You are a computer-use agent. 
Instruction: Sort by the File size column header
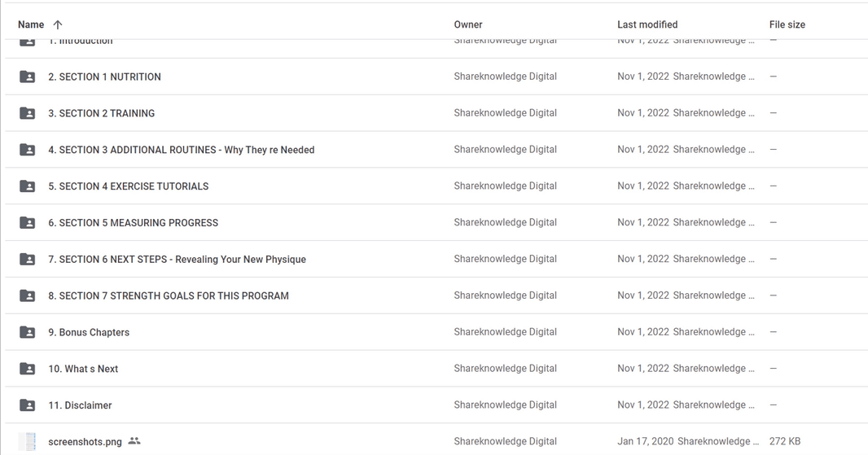(x=787, y=24)
